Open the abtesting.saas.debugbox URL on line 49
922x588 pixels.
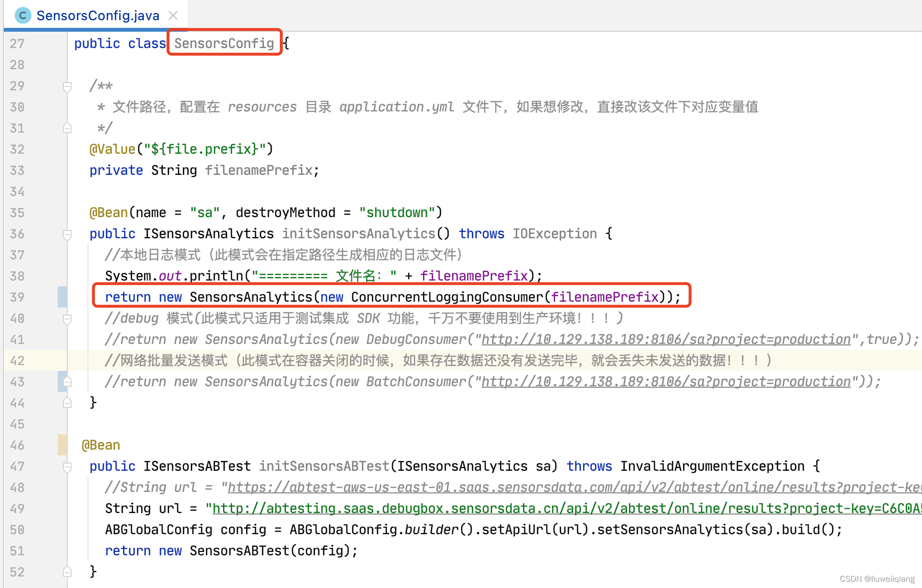[x=567, y=508]
